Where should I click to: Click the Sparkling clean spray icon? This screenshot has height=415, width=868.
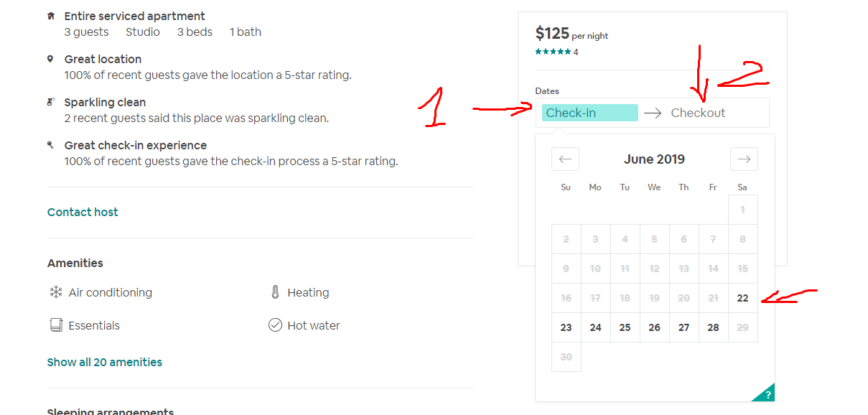[50, 102]
